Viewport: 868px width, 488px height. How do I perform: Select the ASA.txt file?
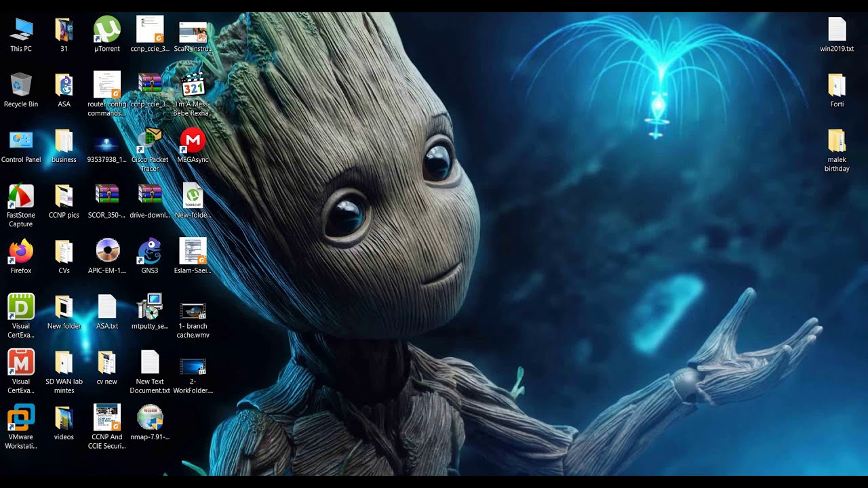107,308
